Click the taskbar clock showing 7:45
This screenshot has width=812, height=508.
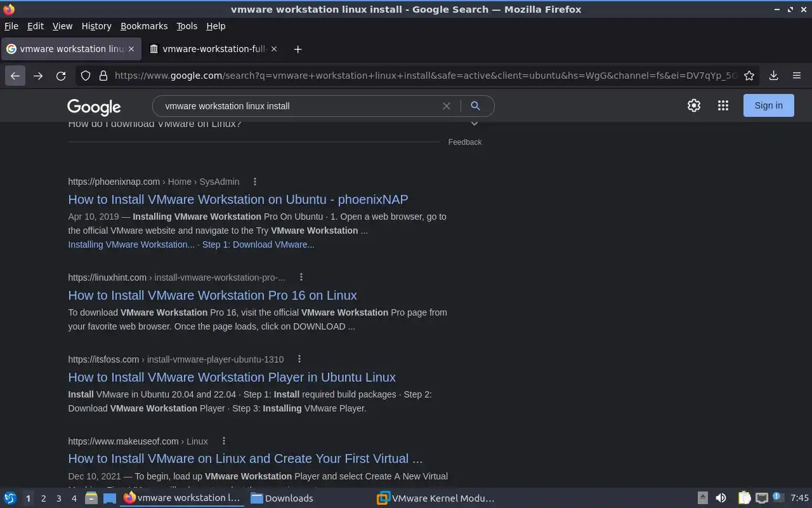click(799, 498)
